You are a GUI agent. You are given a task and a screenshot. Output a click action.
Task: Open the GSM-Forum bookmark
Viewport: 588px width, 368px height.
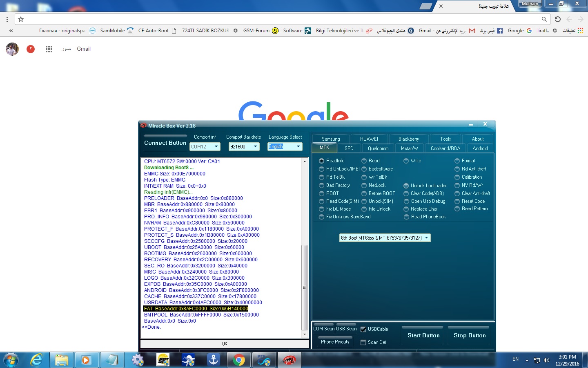point(261,31)
